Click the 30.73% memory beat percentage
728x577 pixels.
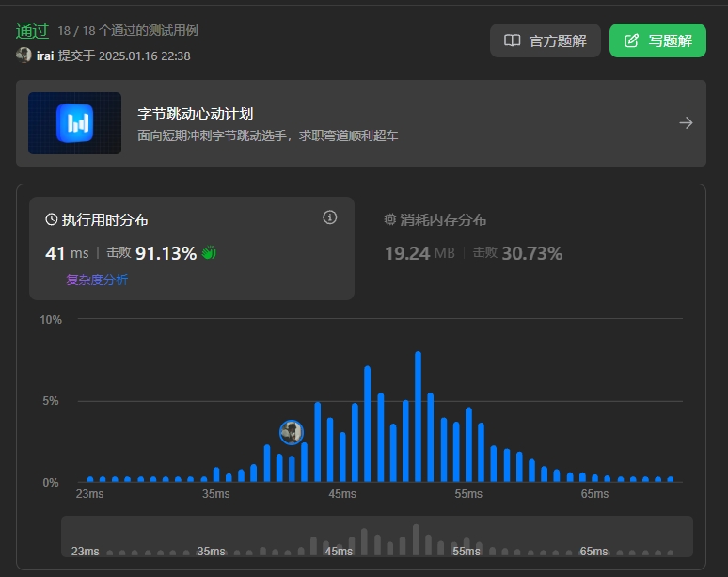point(532,253)
